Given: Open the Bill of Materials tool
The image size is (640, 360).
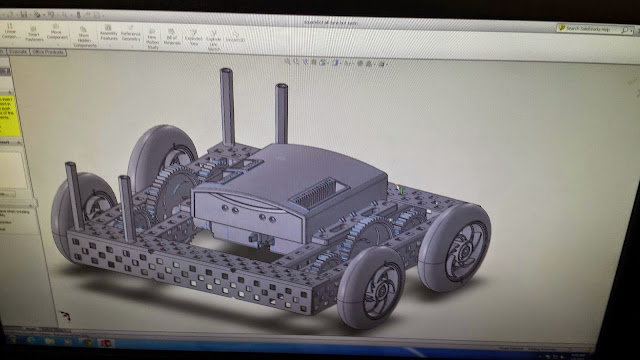Looking at the screenshot, I should [x=172, y=37].
